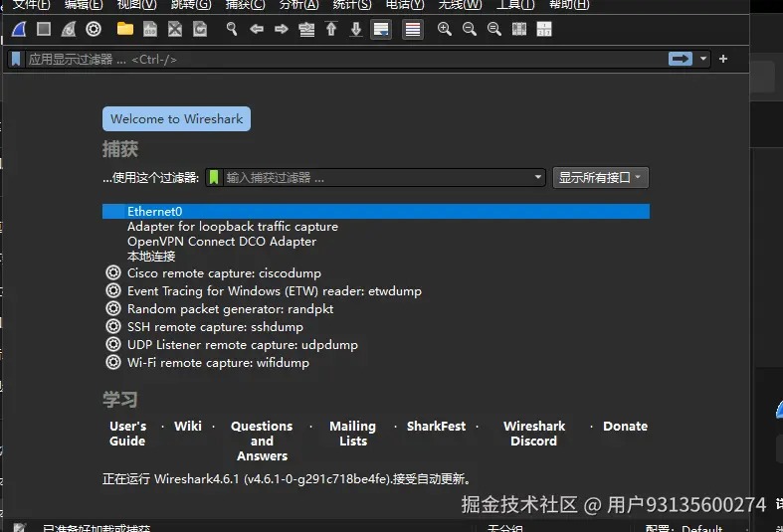Jump to first packet up arrow

[x=331, y=29]
